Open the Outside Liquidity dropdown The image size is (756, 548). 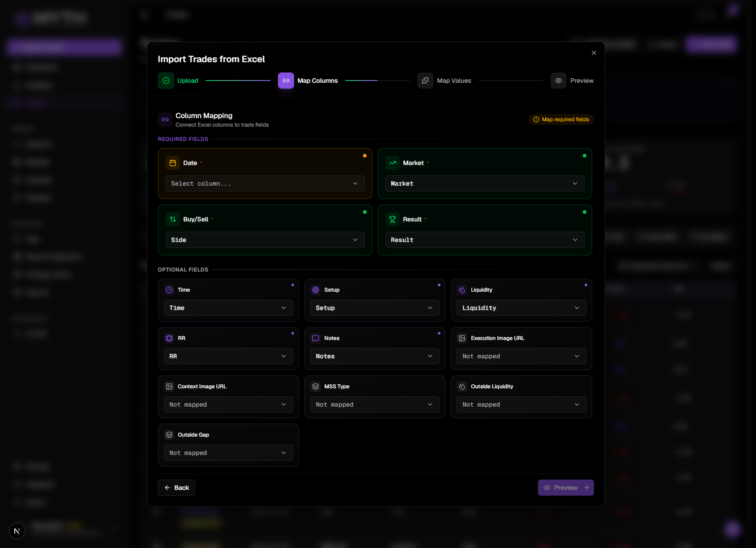(521, 404)
